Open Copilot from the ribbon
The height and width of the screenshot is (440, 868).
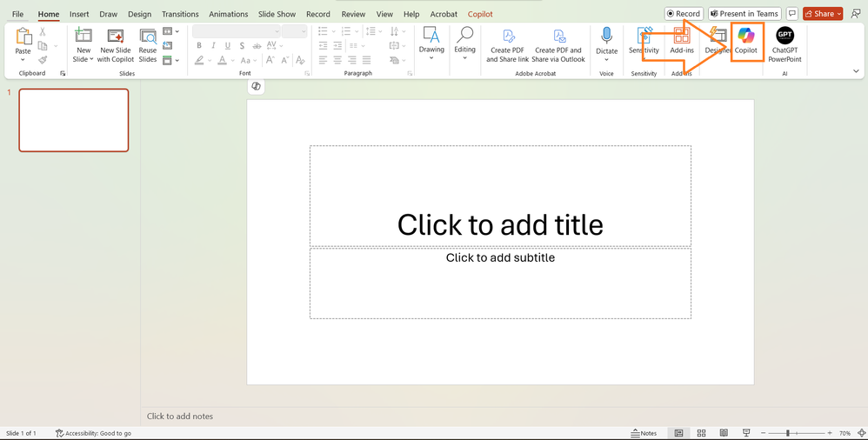coord(745,41)
